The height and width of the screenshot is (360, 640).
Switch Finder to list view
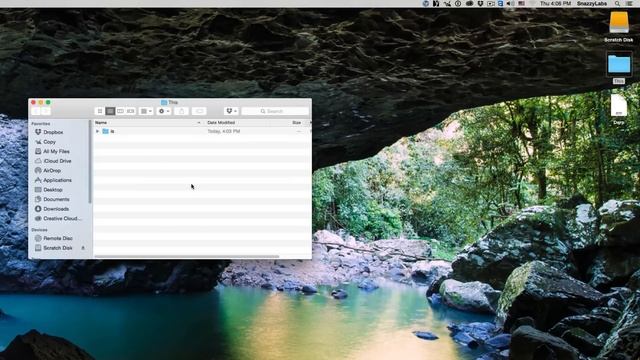coord(110,111)
